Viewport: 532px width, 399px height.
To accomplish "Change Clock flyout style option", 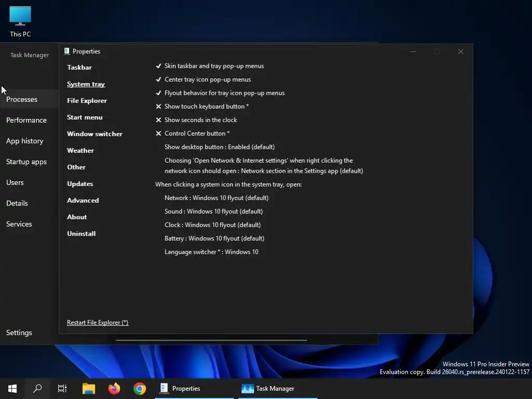I will coord(212,225).
